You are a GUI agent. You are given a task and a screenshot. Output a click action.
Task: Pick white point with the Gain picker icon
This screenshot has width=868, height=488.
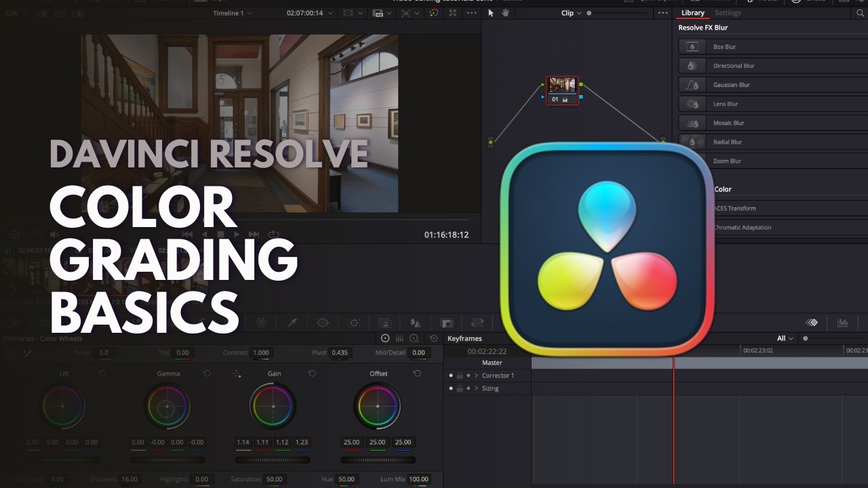(x=237, y=373)
